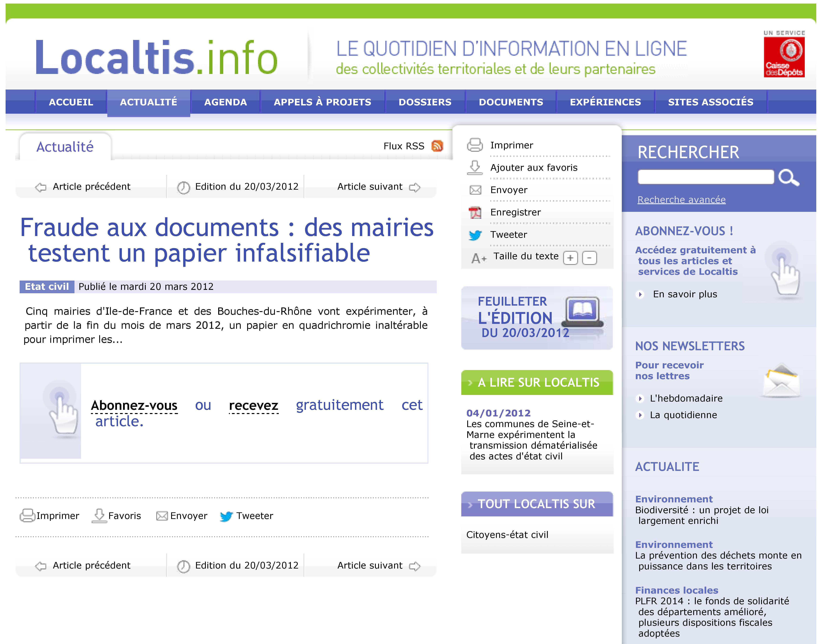
Task: Click inside the Rechercher search field
Action: click(706, 177)
